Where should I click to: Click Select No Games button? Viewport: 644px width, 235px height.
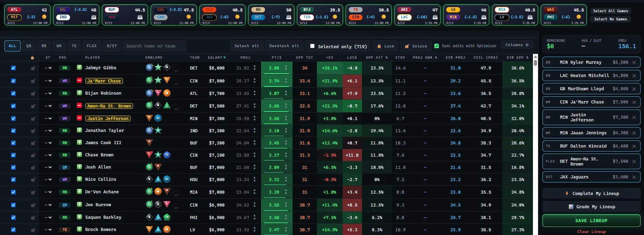(x=610, y=19)
